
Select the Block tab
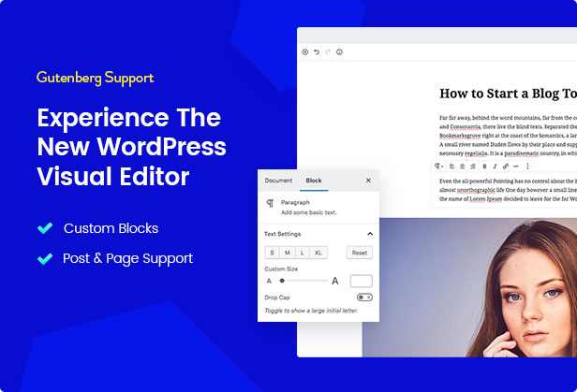(x=314, y=180)
